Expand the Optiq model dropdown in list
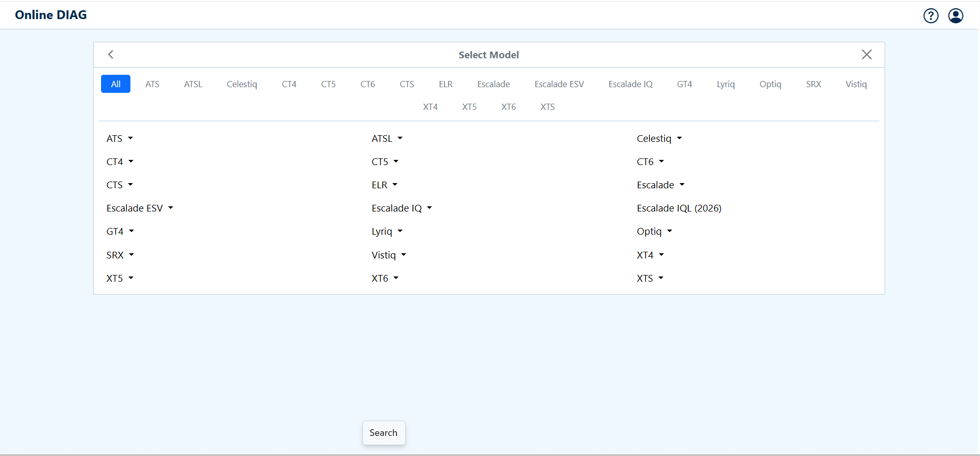 pos(654,231)
